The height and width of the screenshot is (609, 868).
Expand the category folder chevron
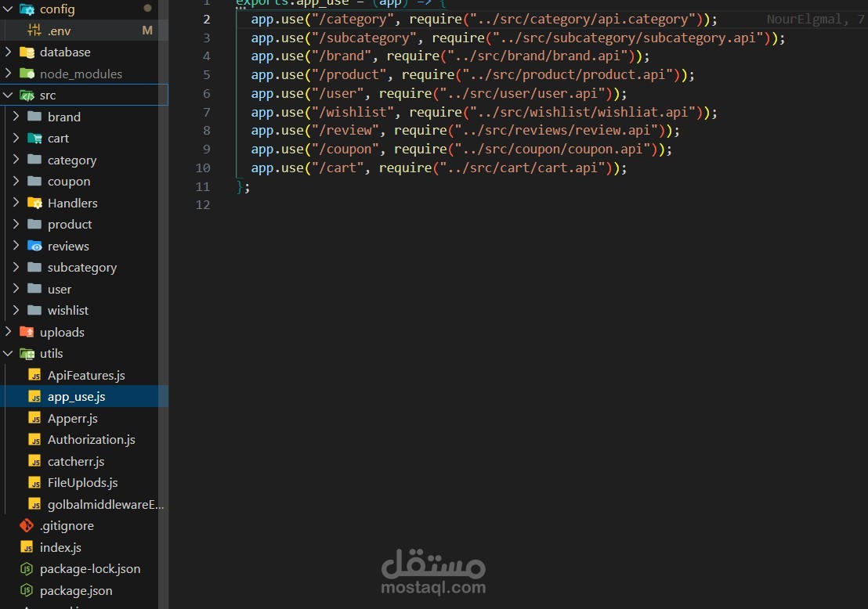pos(16,160)
